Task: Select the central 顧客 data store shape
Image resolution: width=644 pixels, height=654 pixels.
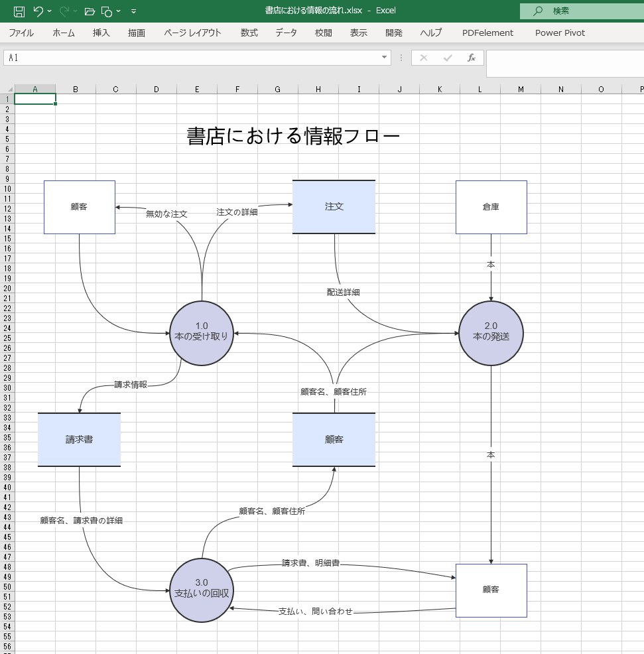Action: tap(334, 439)
